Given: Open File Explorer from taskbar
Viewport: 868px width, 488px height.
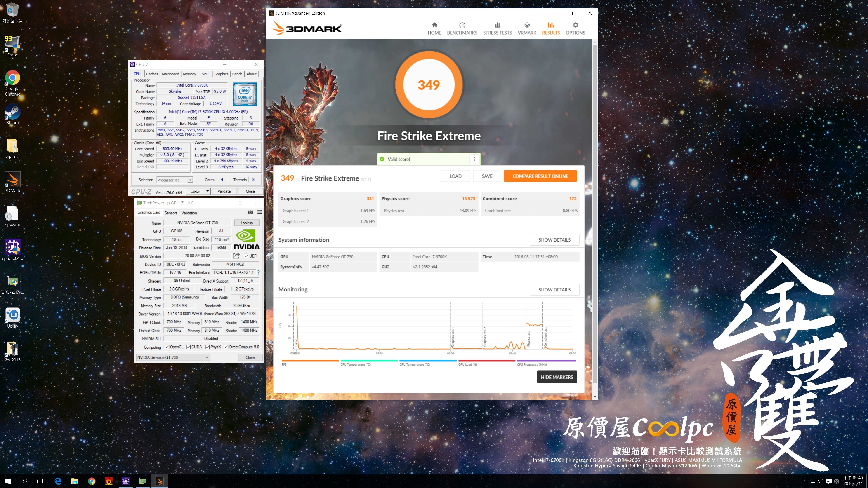Looking at the screenshot, I should coord(75,481).
